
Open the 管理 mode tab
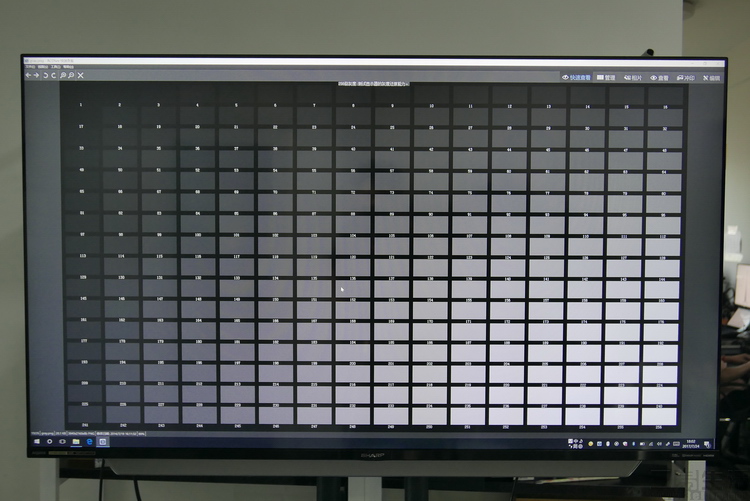coord(607,77)
